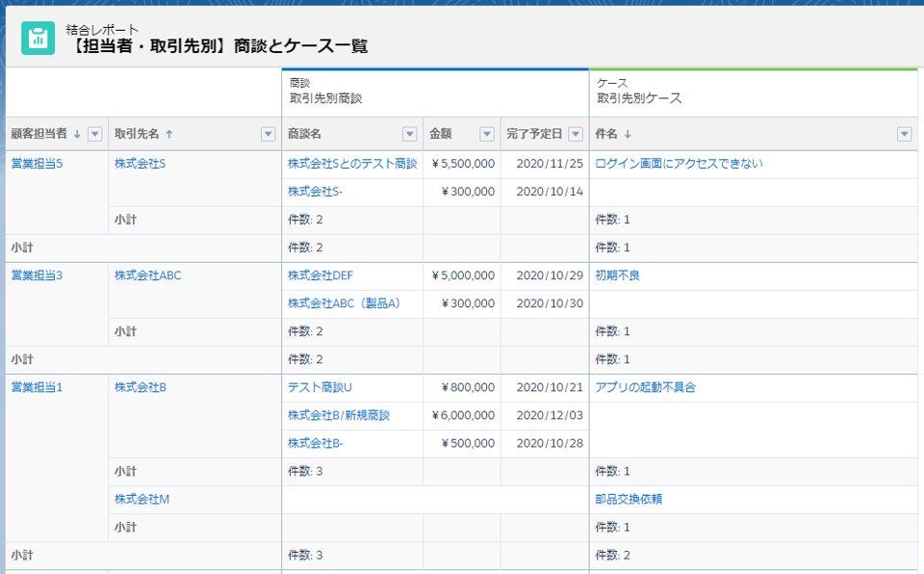Click the sort arrow next to 件名
Viewport: 924px width, 574px height.
point(628,134)
